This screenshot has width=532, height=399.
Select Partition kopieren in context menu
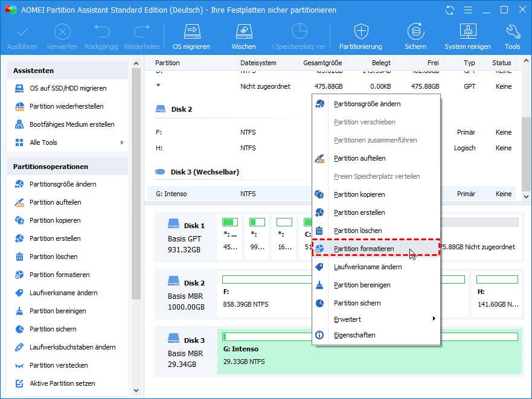(x=376, y=194)
